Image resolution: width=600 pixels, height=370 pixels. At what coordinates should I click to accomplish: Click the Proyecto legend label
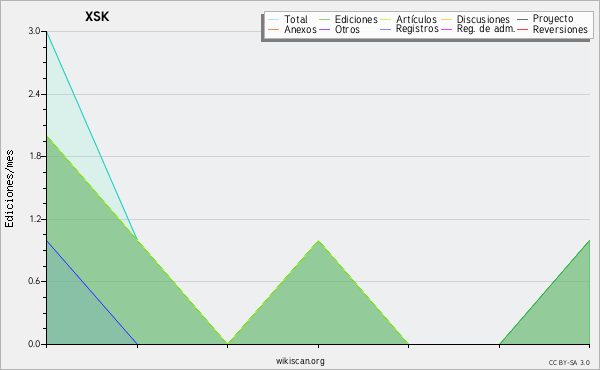point(553,19)
